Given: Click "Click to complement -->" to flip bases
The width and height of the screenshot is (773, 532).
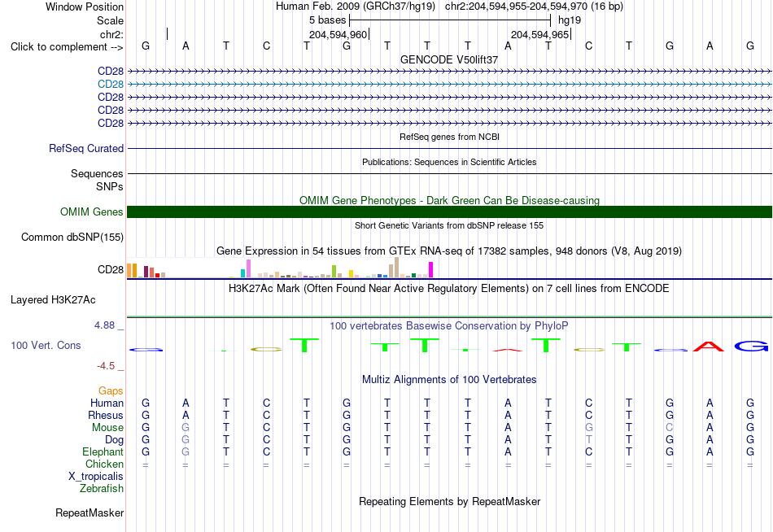Looking at the screenshot, I should [67, 47].
